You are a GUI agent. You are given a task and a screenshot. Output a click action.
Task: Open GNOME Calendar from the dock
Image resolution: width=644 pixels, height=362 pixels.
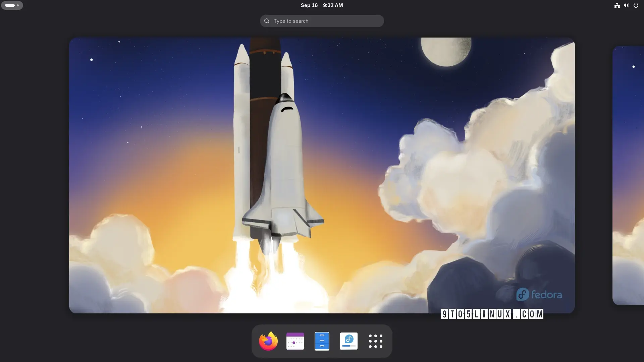tap(295, 341)
